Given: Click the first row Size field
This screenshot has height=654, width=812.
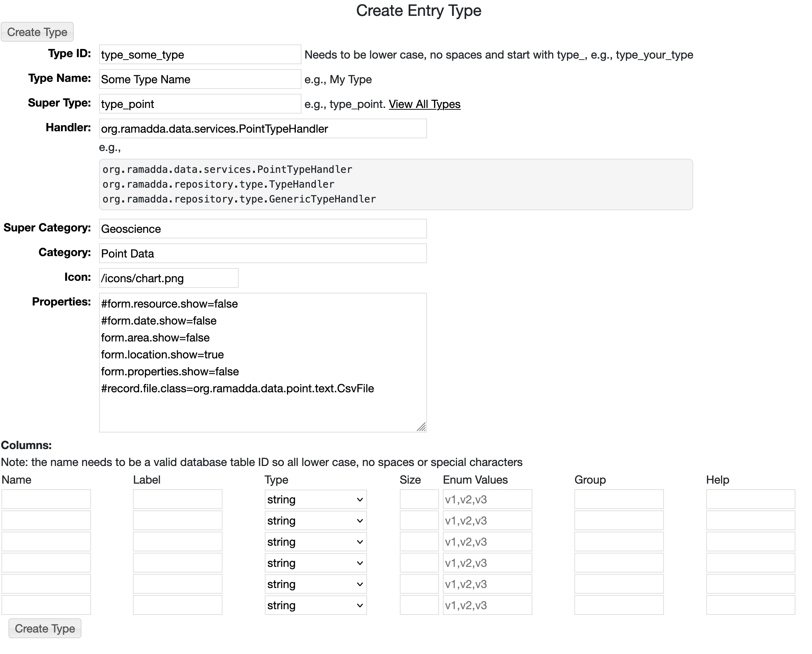Looking at the screenshot, I should (x=419, y=499).
